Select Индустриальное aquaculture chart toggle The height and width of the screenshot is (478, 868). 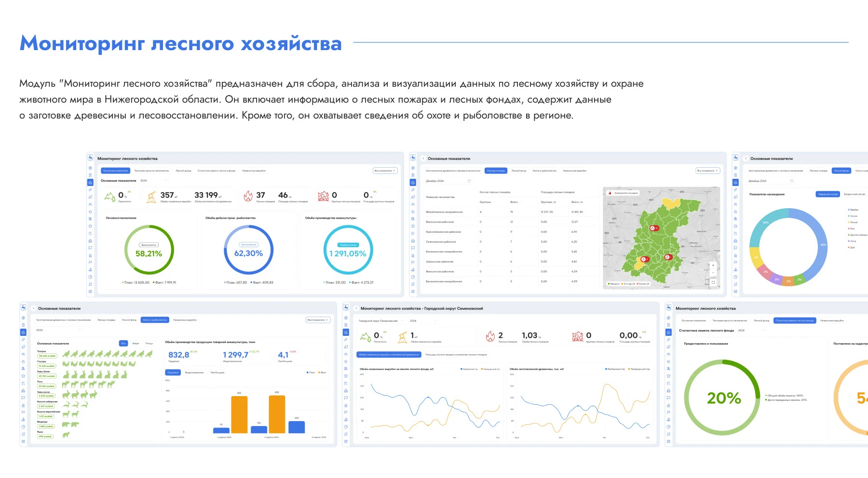[x=194, y=372]
